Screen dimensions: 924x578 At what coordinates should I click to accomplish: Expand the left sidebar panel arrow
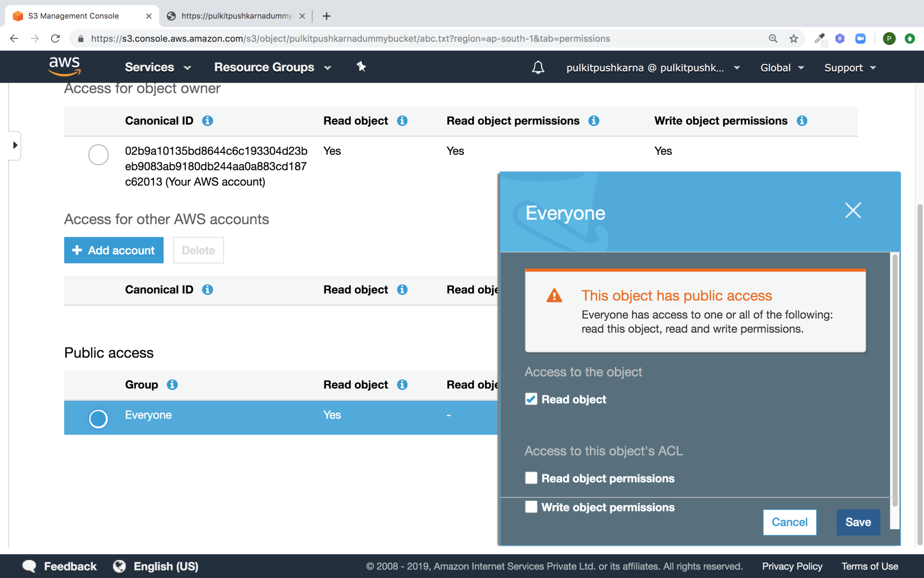coord(15,145)
